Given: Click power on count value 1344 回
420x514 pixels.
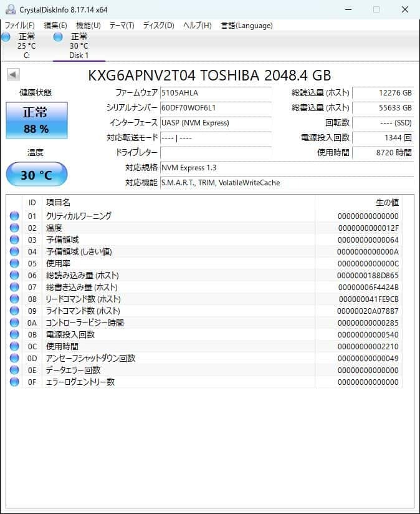Looking at the screenshot, I should click(x=383, y=138).
